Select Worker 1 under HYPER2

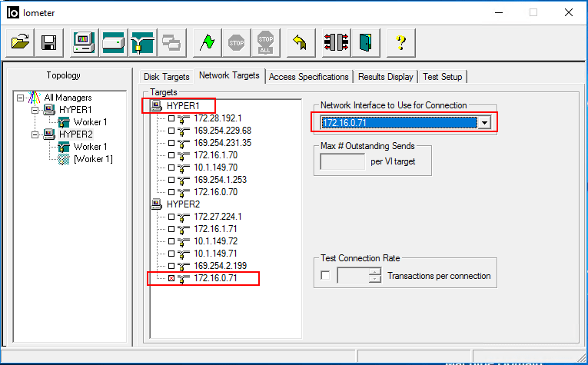(x=90, y=147)
